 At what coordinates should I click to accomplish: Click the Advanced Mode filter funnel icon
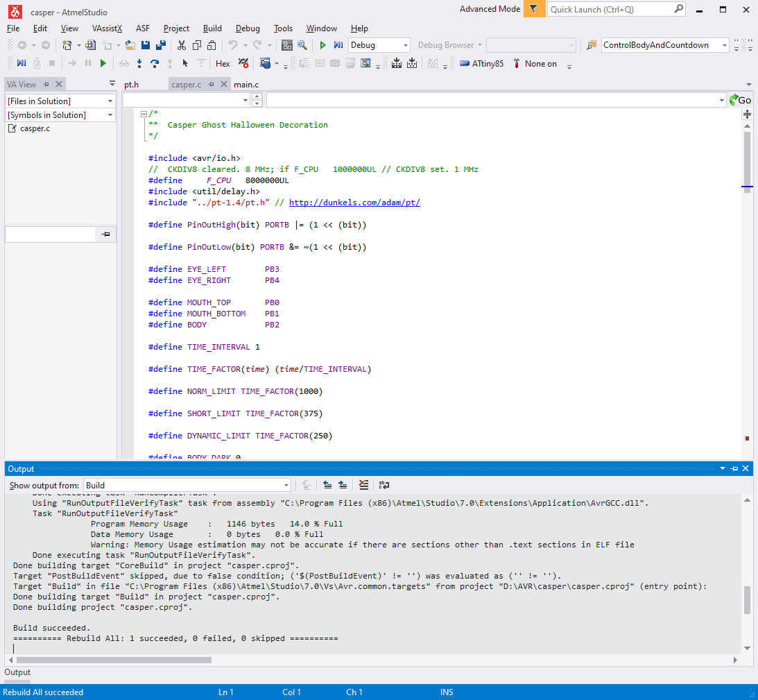coord(534,10)
